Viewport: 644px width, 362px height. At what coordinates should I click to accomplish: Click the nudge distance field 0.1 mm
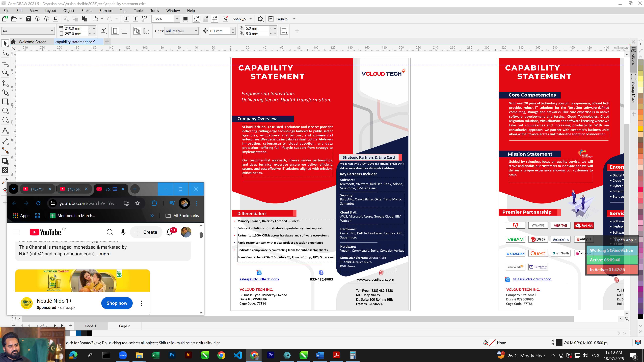tap(219, 31)
